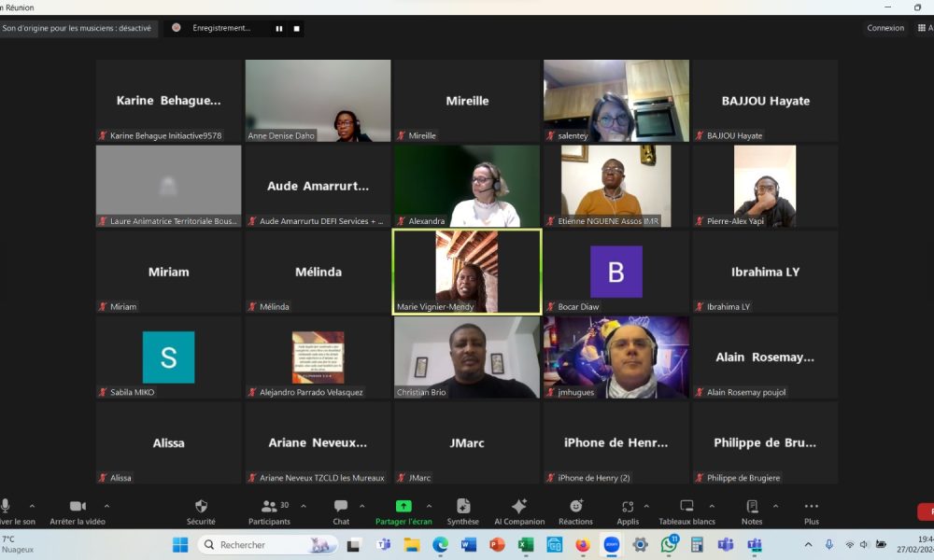Viewport: 934px width, 560px height.
Task: Expand the chevron next to Participants
Action: click(x=305, y=507)
